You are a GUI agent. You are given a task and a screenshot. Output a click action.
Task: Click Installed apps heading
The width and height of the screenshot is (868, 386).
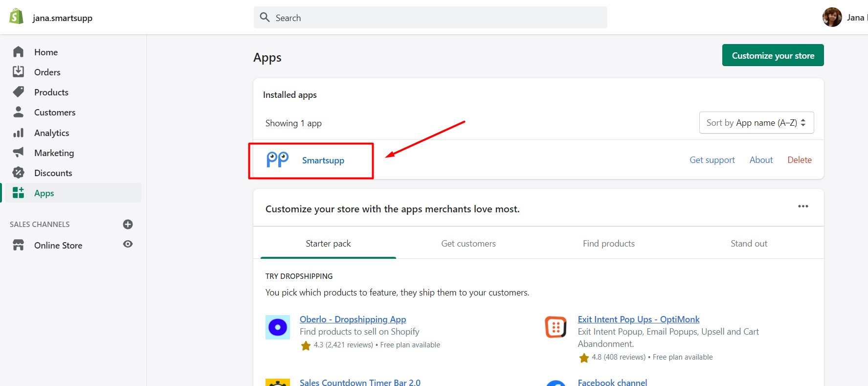(x=290, y=94)
